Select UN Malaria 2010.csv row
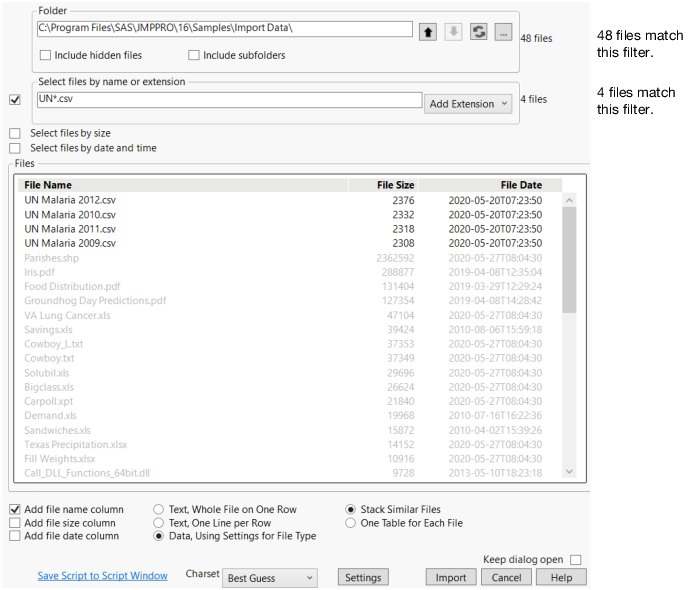The image size is (697, 590). coord(290,215)
